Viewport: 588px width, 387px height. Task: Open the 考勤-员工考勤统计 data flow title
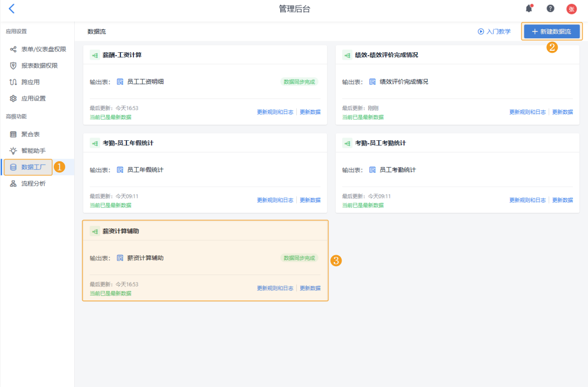pos(380,143)
